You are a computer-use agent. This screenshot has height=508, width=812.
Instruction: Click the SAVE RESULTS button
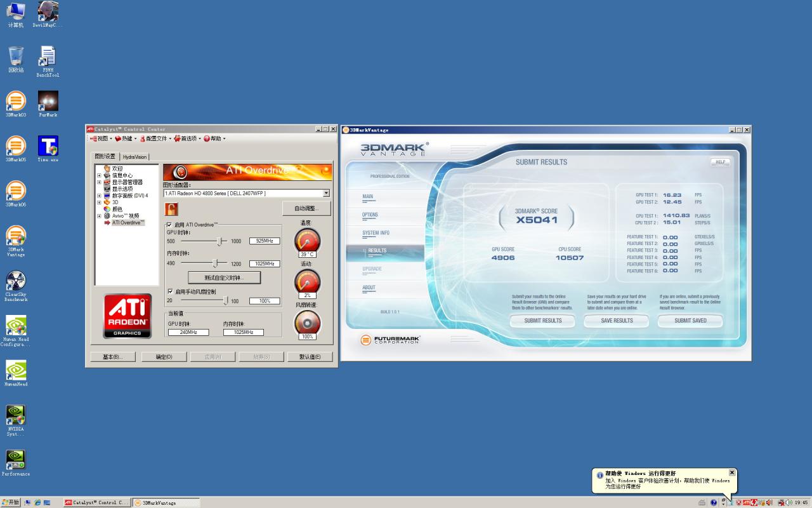(x=617, y=321)
